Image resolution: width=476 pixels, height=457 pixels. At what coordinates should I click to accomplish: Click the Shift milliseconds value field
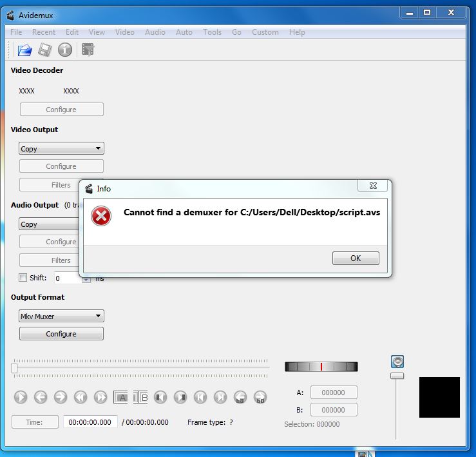pyautogui.click(x=69, y=278)
